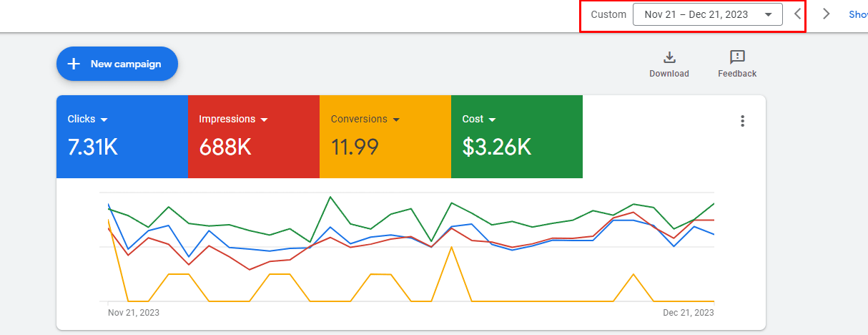Click the Dec 21, 2023 axis label
The image size is (868, 335).
688,313
